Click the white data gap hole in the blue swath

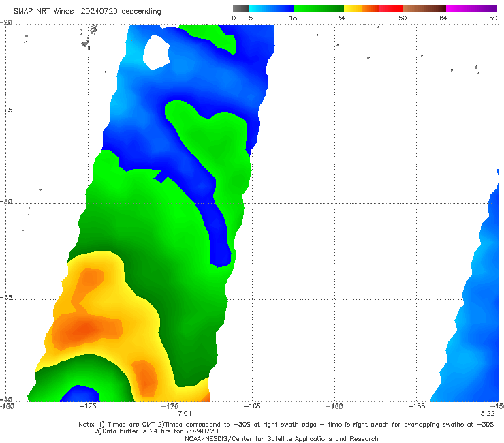(156, 52)
